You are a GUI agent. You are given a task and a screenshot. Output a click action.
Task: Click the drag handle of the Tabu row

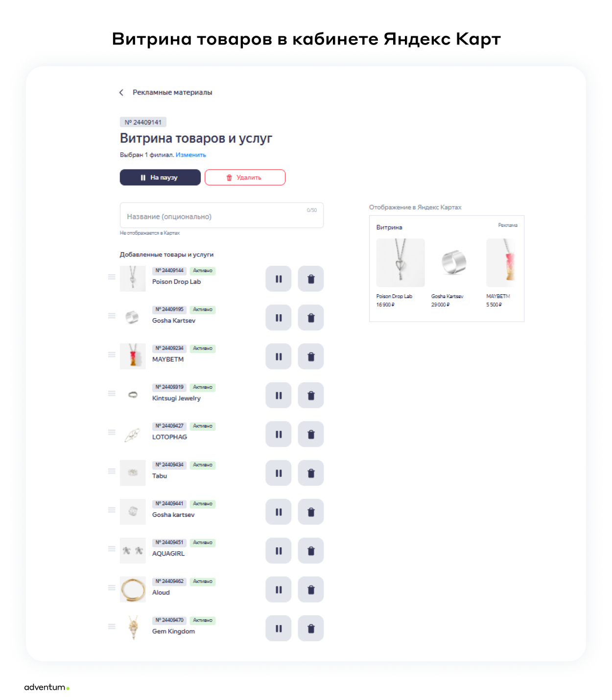click(112, 471)
